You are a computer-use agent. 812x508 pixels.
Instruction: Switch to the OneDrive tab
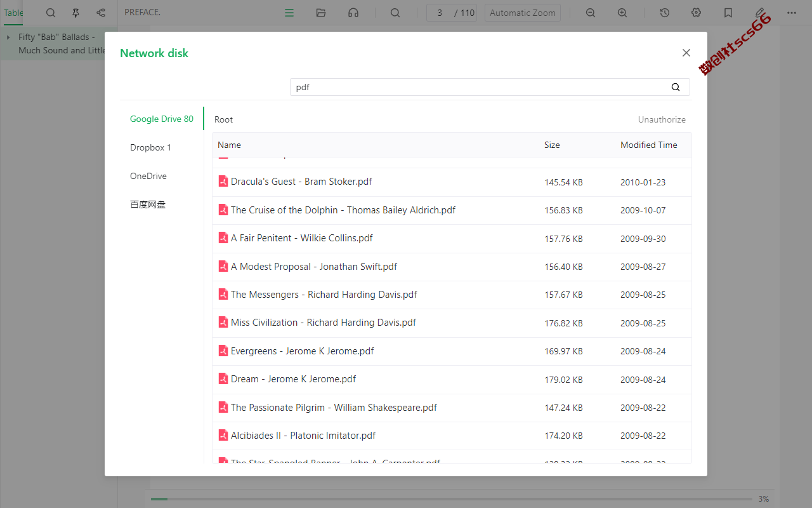coord(148,176)
